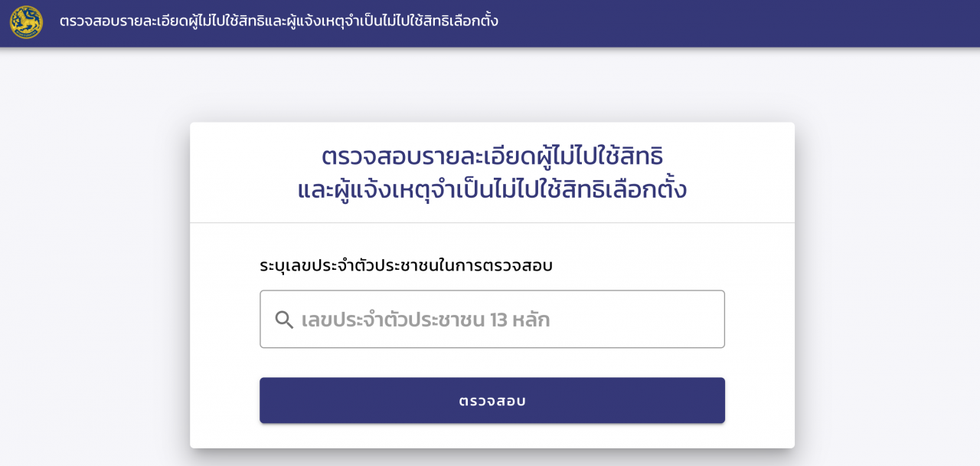Open home via the yellow lion emblem
Image resolution: width=980 pixels, height=466 pixels.
(26, 22)
